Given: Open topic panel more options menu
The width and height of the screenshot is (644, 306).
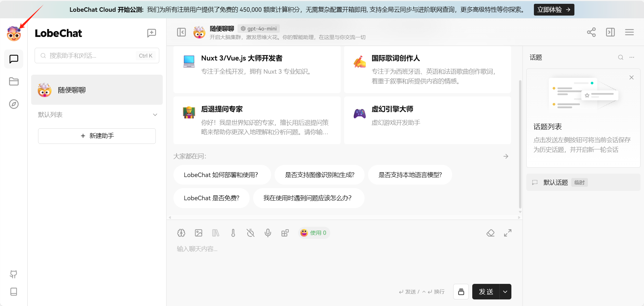Looking at the screenshot, I should click(632, 57).
